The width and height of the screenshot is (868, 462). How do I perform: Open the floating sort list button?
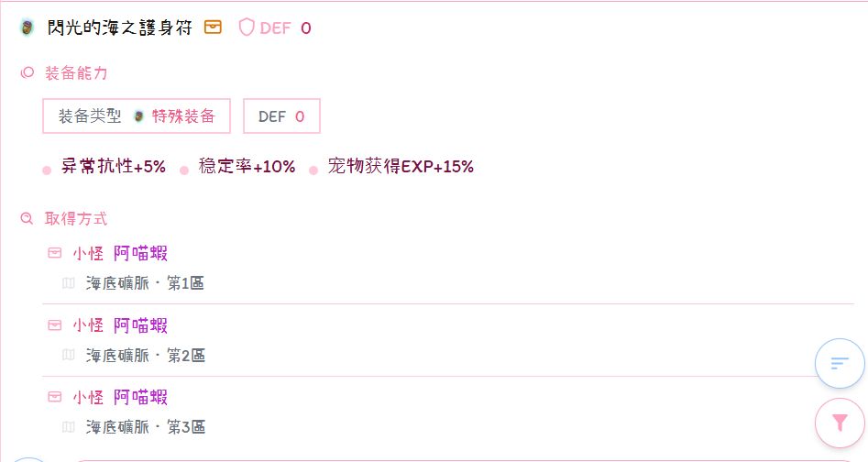pos(840,363)
